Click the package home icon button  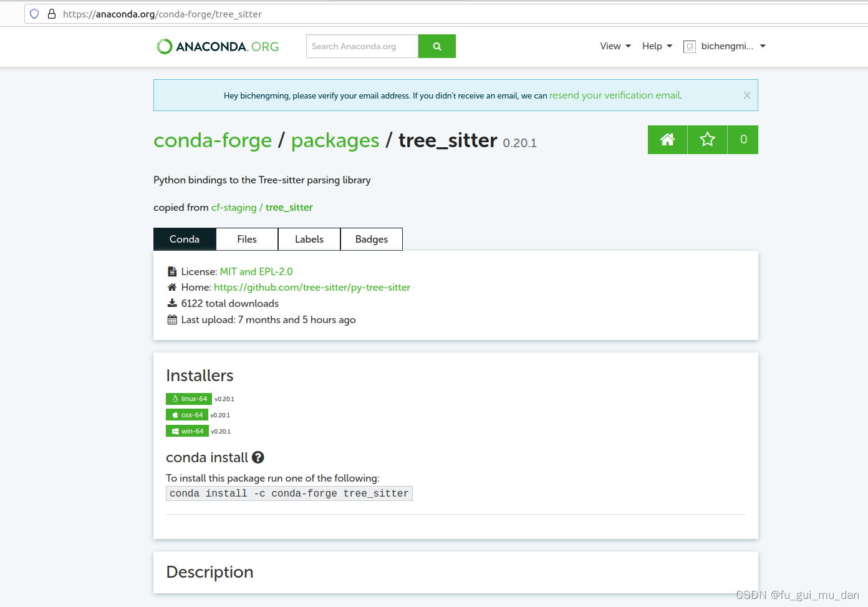click(x=667, y=140)
